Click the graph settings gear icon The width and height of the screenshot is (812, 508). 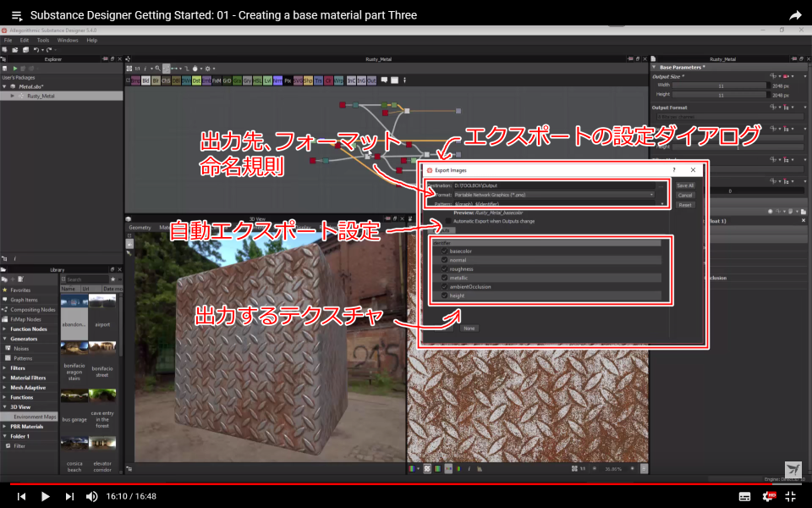coord(208,69)
